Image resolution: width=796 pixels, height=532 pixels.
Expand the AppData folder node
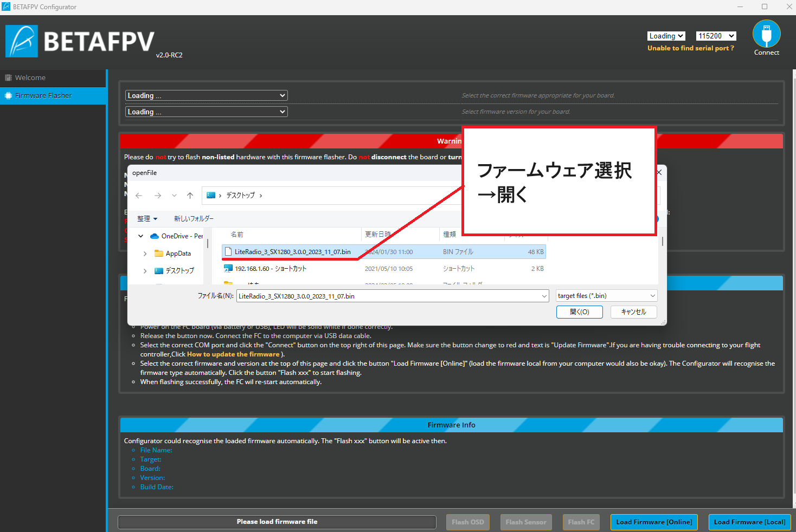145,254
